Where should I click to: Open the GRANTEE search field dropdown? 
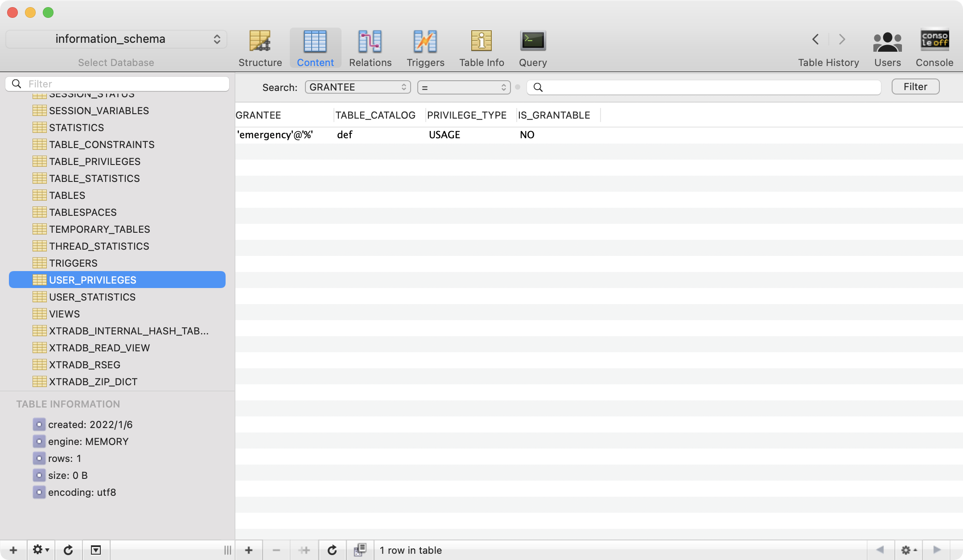click(358, 87)
